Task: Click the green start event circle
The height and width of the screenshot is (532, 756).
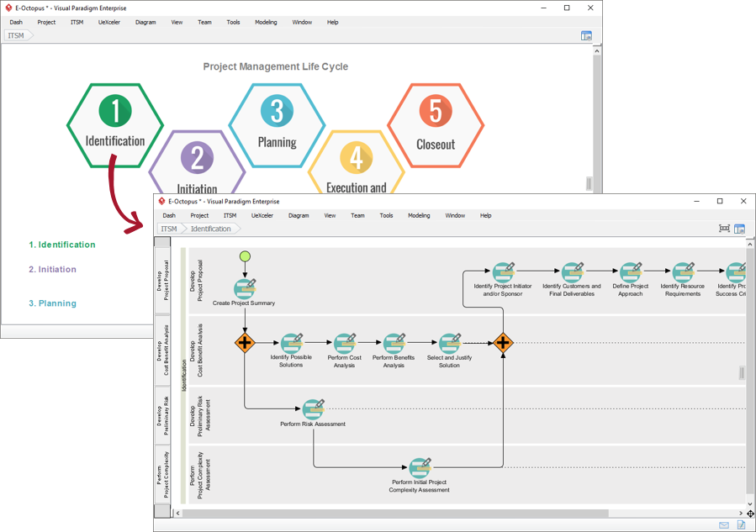Action: point(245,255)
